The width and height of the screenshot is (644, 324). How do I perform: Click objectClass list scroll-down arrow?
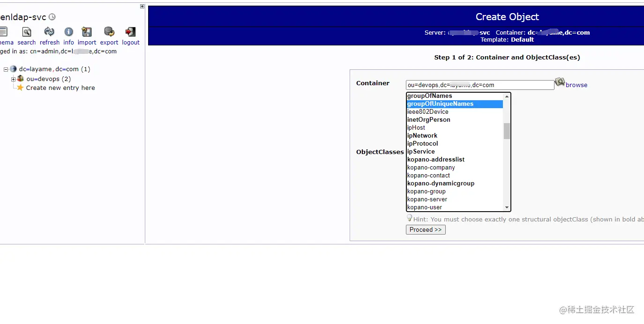[x=507, y=207]
